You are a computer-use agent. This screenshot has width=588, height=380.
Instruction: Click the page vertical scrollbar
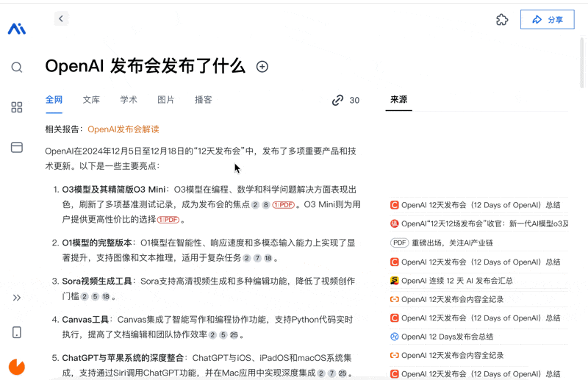click(x=582, y=63)
